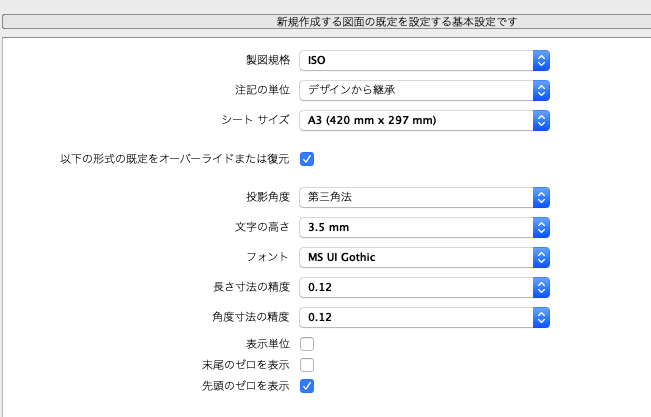Enable the 末尾のゼロを表示 checkbox
This screenshot has width=651, height=417.
tap(307, 365)
